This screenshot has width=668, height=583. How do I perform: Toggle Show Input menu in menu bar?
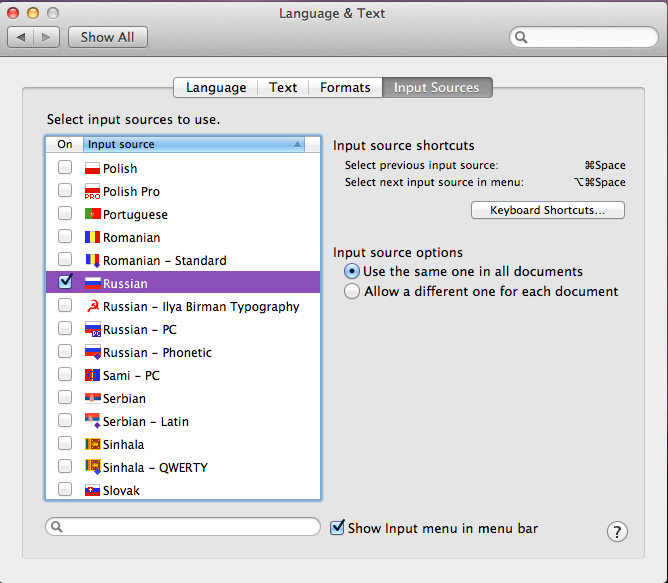point(338,527)
